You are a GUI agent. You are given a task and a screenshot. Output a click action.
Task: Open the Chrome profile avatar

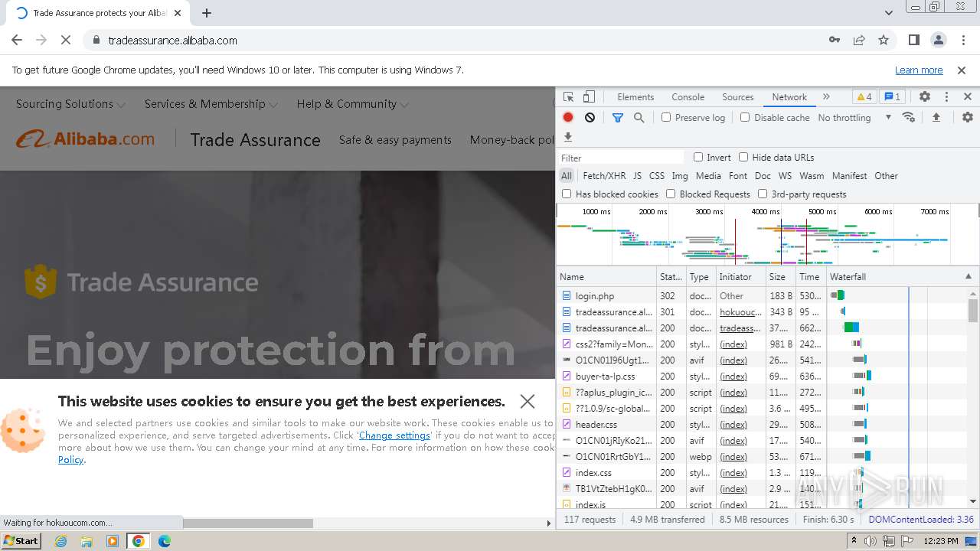(939, 41)
